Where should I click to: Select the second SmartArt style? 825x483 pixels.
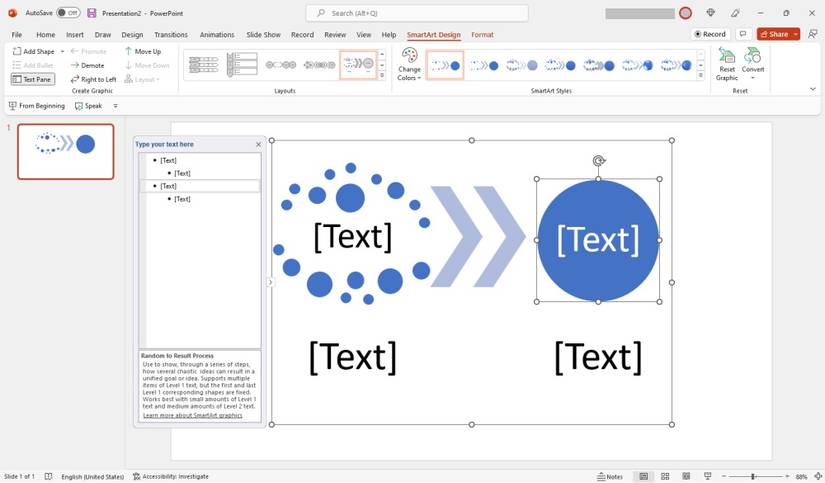coord(484,65)
